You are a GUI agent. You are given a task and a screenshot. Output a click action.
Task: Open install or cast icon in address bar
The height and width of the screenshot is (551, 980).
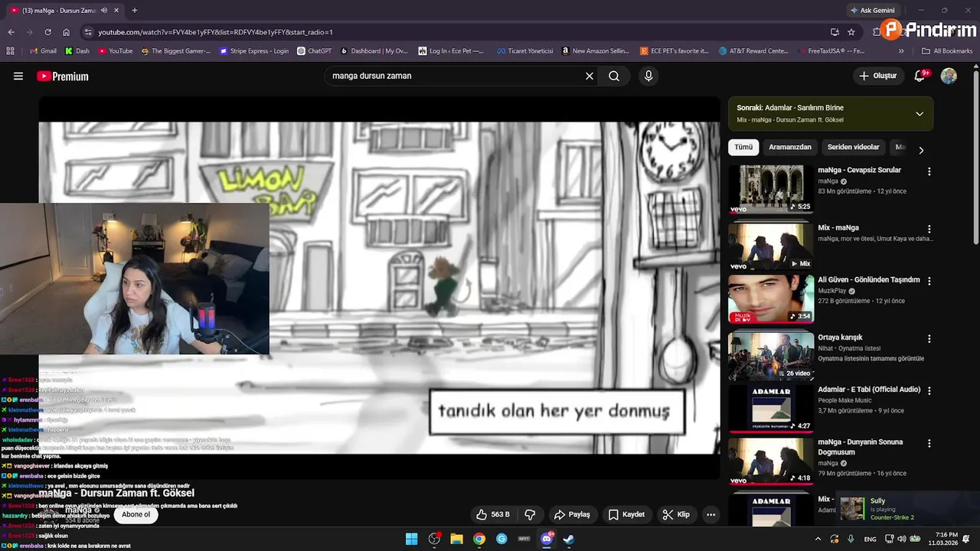point(835,32)
